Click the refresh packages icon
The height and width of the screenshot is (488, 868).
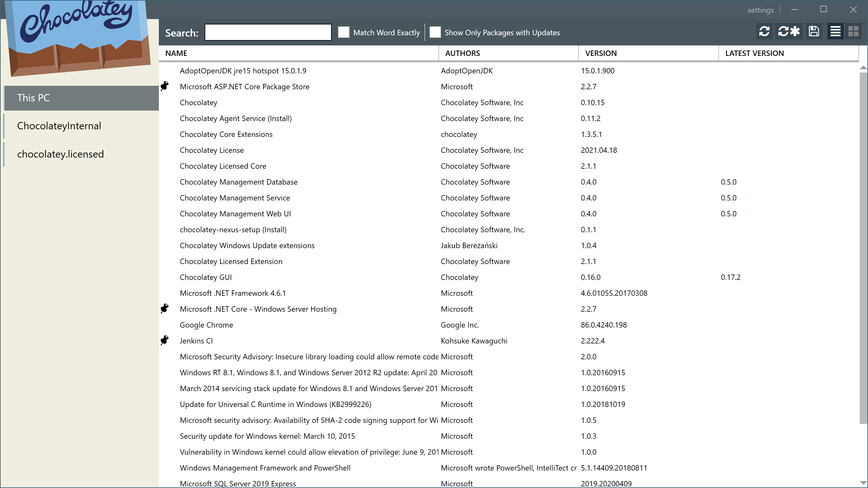764,31
